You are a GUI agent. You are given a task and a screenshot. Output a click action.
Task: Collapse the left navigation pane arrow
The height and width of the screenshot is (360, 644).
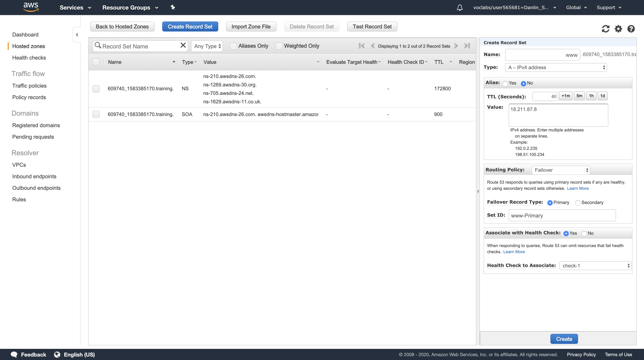coord(77,35)
